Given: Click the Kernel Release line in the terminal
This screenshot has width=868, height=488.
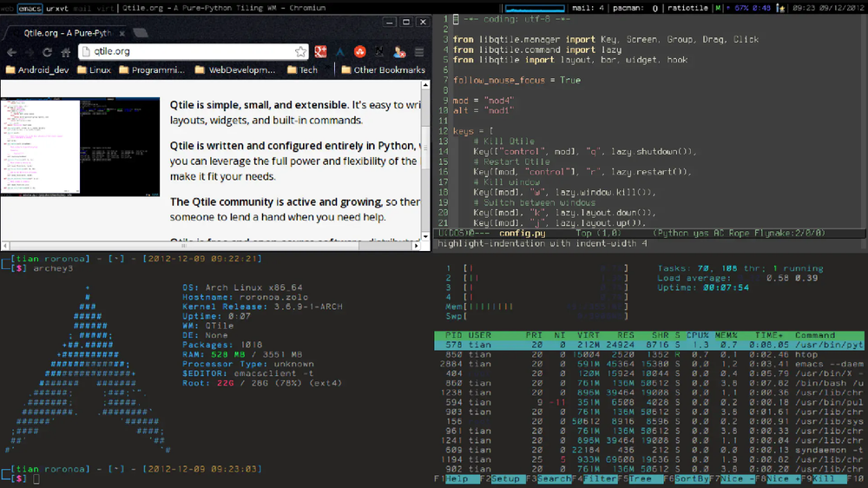Looking at the screenshot, I should coord(262,307).
